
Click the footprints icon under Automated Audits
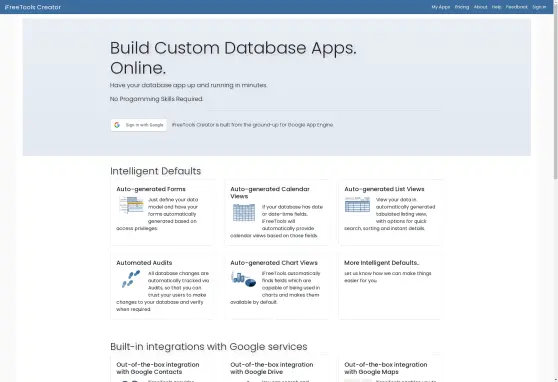tap(131, 279)
